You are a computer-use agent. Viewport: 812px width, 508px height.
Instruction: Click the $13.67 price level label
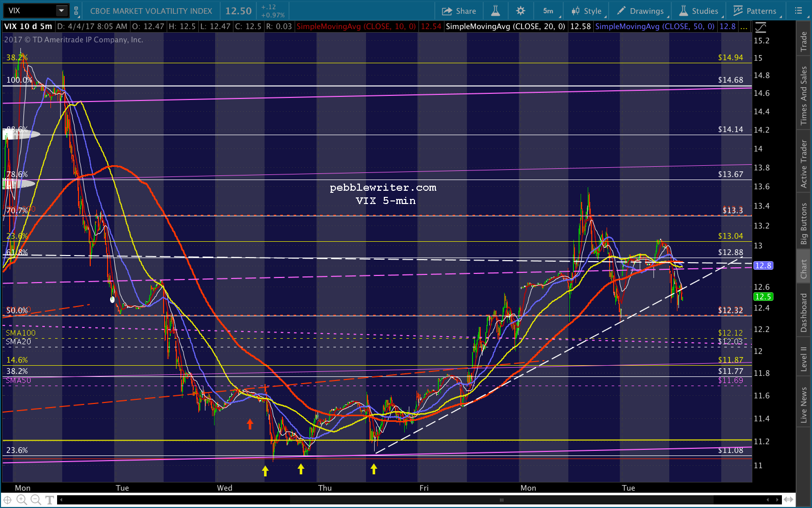coord(730,174)
